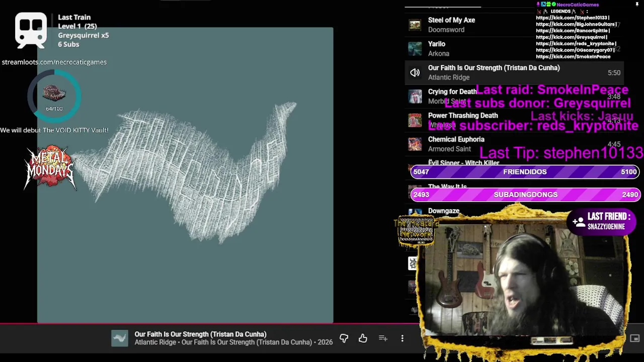Click the person-add icon beside LAST FRIEND

point(579,221)
